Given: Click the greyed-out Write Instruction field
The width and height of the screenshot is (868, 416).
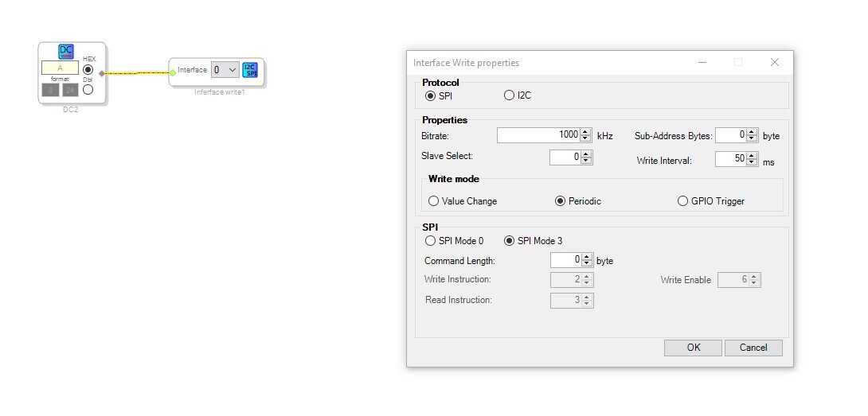Looking at the screenshot, I should (x=572, y=280).
